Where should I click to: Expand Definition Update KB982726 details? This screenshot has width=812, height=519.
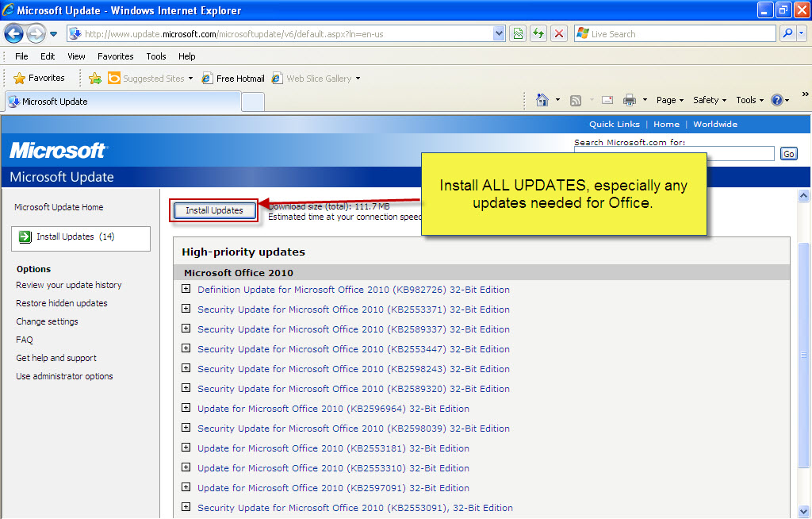click(x=186, y=289)
